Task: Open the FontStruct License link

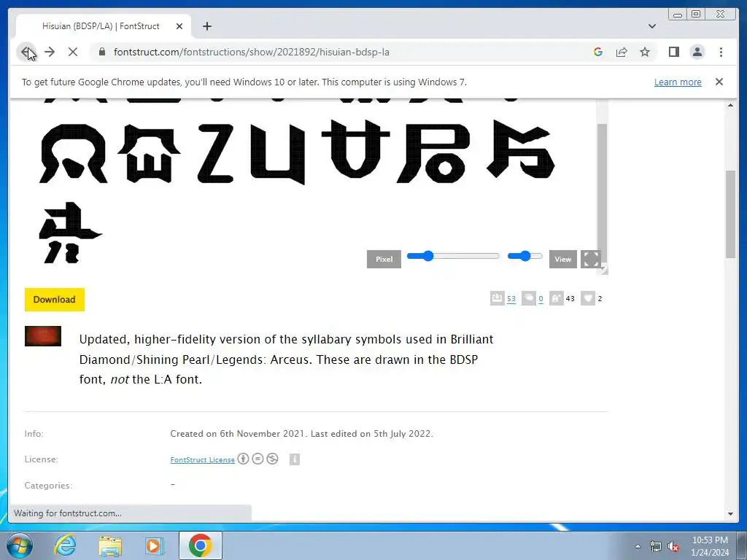Action: click(203, 459)
